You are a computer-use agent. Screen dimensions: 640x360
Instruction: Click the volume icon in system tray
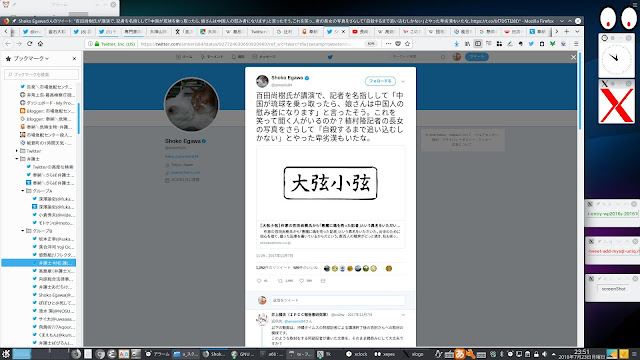click(x=544, y=354)
